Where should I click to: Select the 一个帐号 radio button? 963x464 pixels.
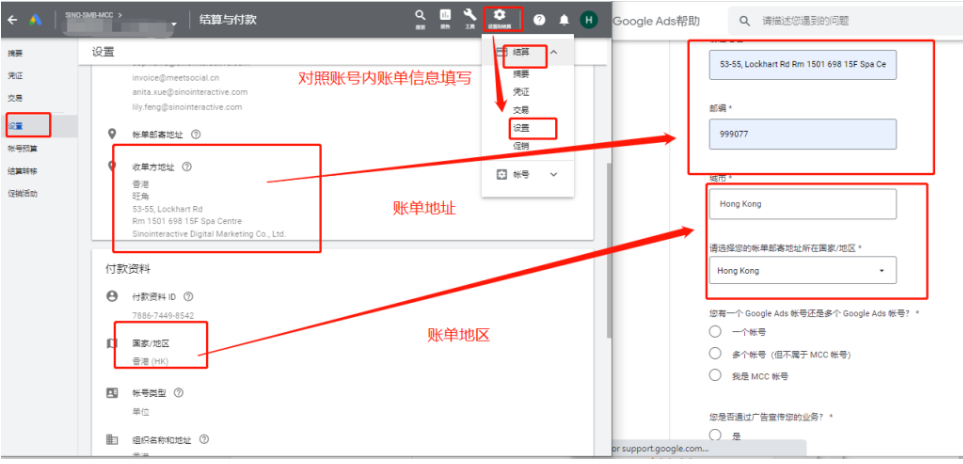pos(714,331)
